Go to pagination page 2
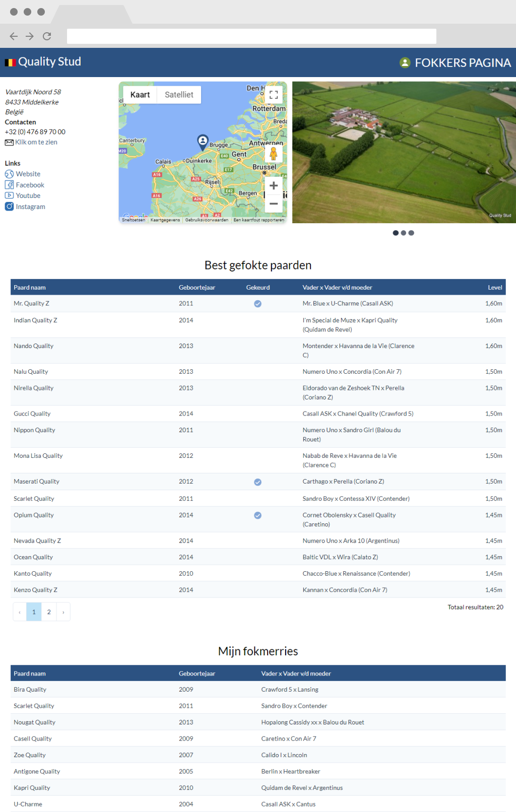The height and width of the screenshot is (812, 516). click(49, 612)
